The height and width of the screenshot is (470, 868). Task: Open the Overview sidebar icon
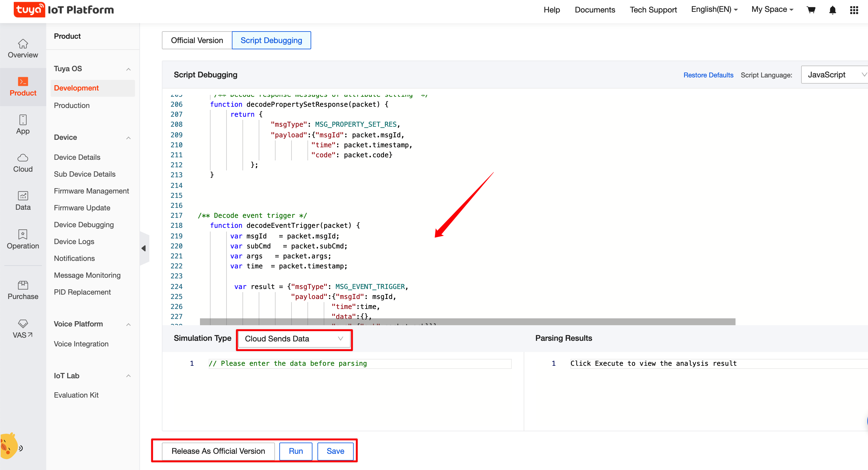click(x=22, y=49)
